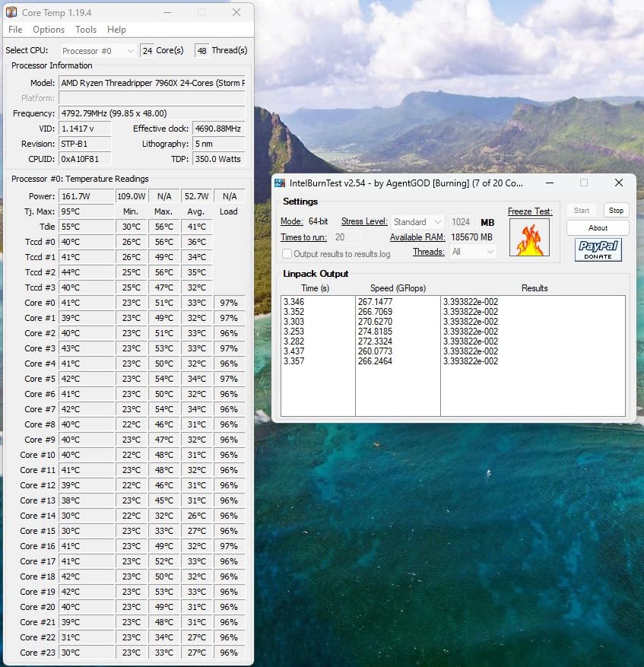
Task: Click the Freeze Test flame icon
Action: tap(529, 239)
